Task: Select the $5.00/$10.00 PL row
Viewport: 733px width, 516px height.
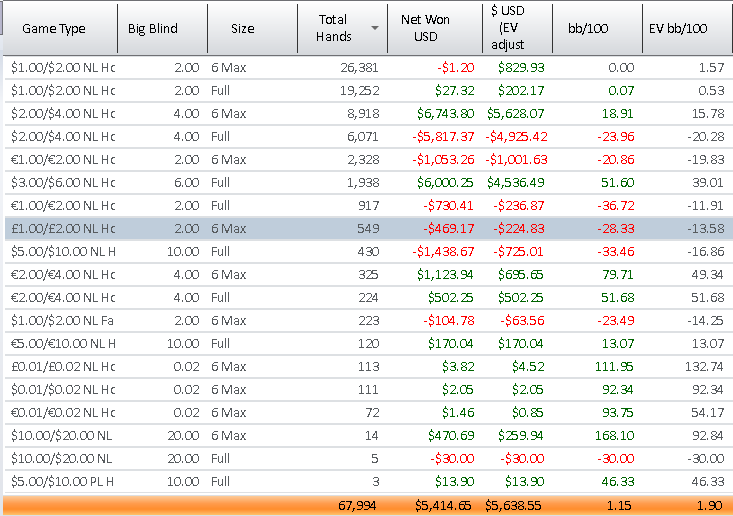Action: 368,481
